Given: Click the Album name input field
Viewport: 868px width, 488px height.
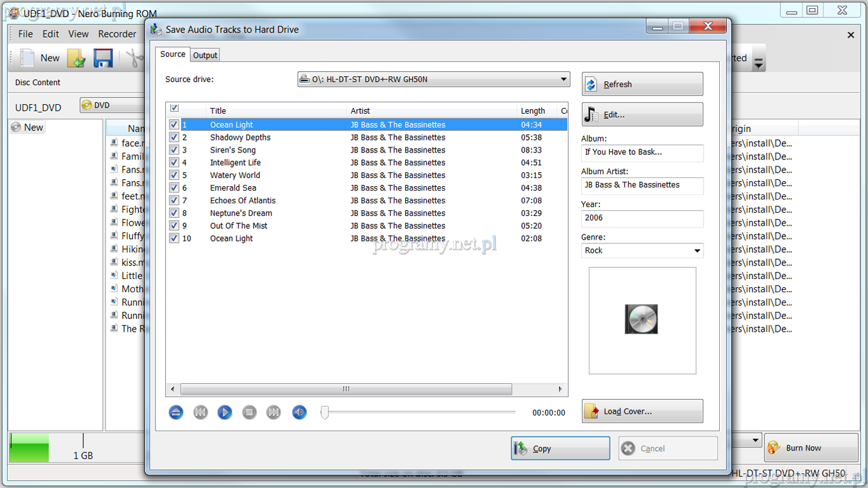Looking at the screenshot, I should click(x=642, y=152).
